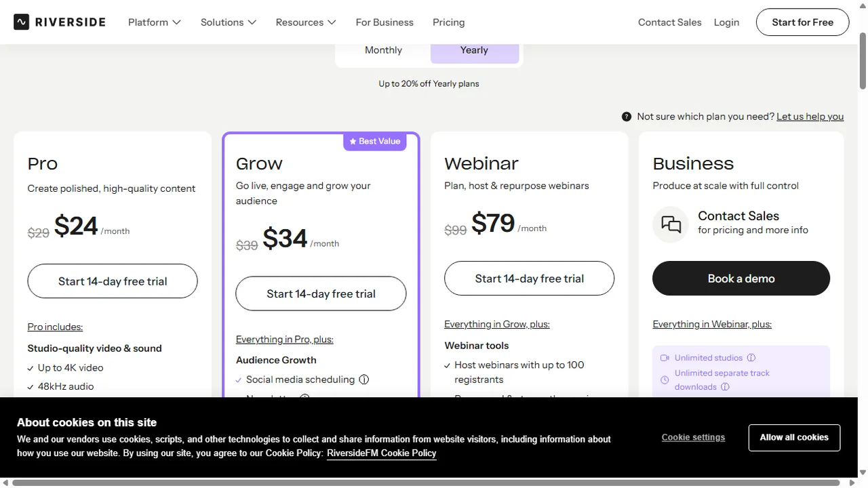This screenshot has width=868, height=488.
Task: Click the $79 Webinar price
Action: 493,223
